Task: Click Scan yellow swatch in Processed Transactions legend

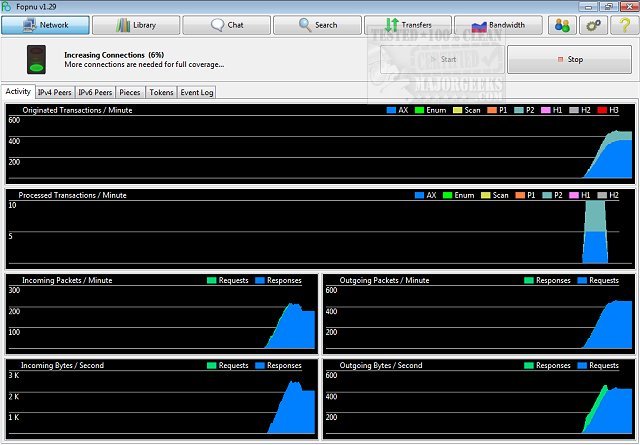Action: pos(486,196)
